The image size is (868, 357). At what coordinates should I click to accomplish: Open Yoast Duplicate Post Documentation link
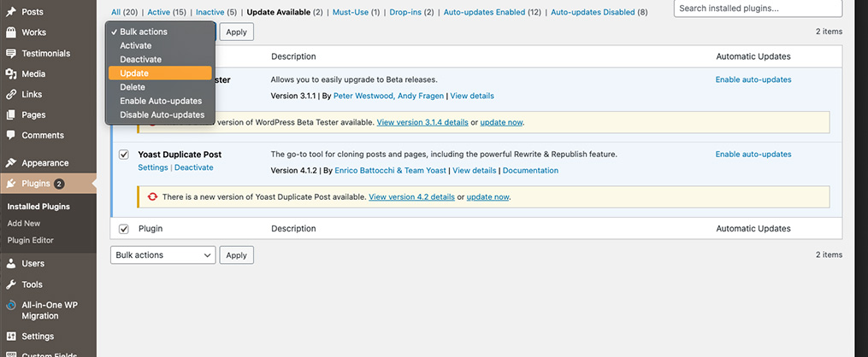pyautogui.click(x=530, y=170)
